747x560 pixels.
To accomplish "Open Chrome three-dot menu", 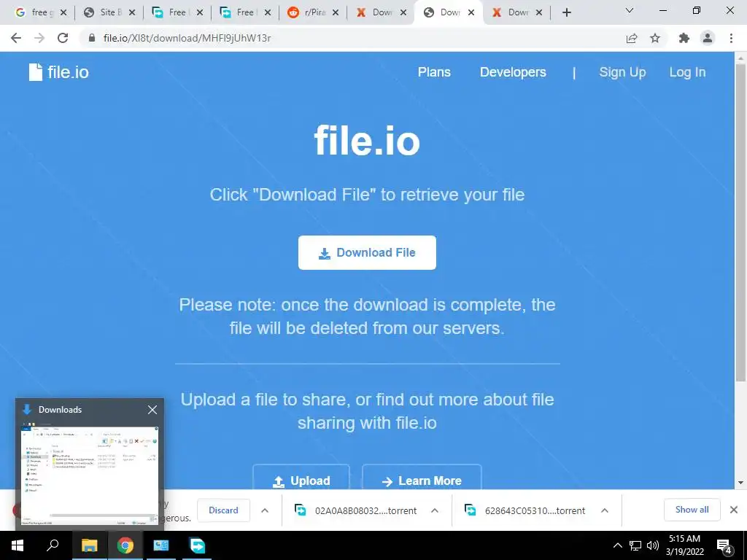I will tap(731, 38).
